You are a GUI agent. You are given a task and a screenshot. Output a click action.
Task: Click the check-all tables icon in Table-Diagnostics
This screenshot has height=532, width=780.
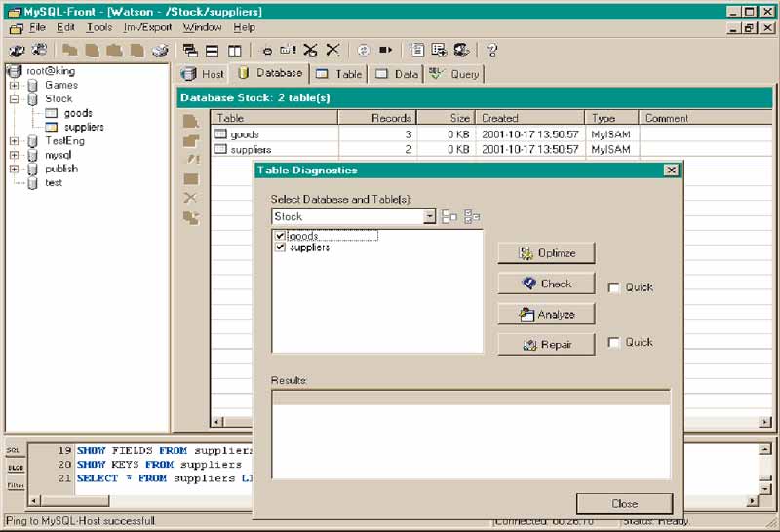click(472, 216)
